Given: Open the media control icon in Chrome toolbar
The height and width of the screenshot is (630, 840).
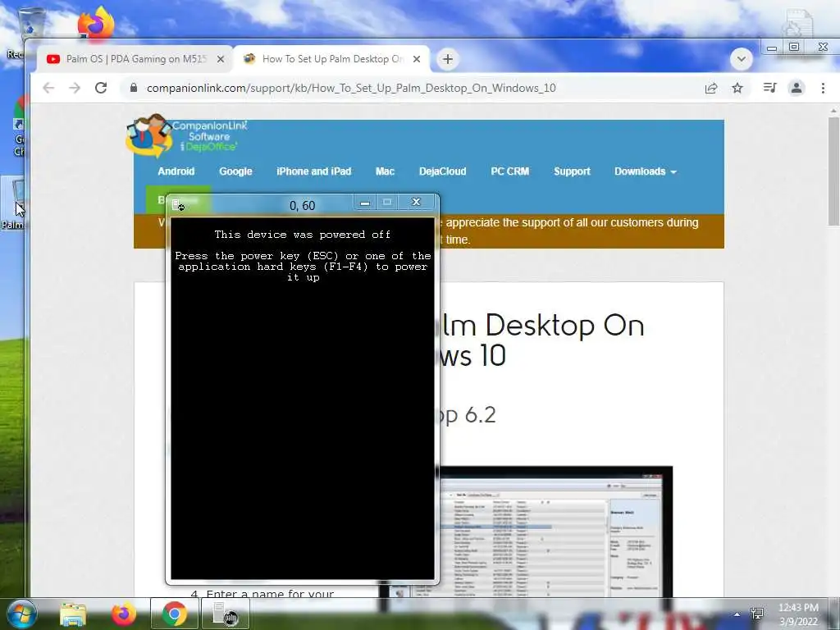Looking at the screenshot, I should pos(769,88).
